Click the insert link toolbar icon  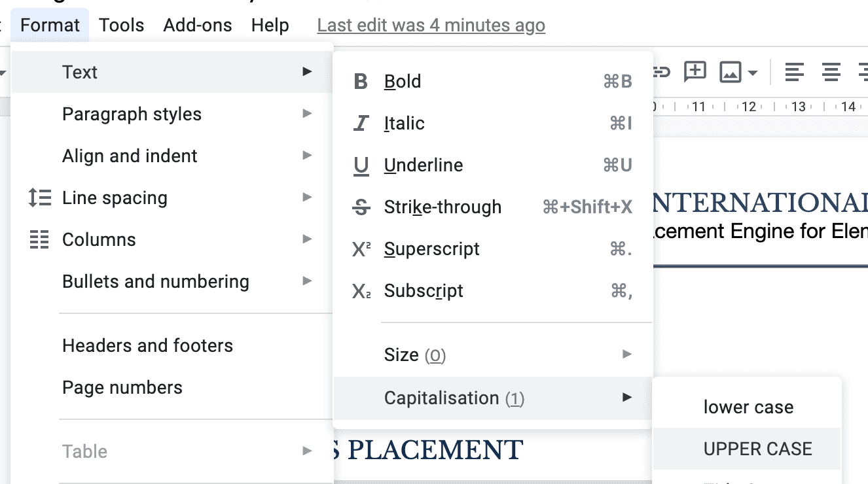pyautogui.click(x=661, y=72)
